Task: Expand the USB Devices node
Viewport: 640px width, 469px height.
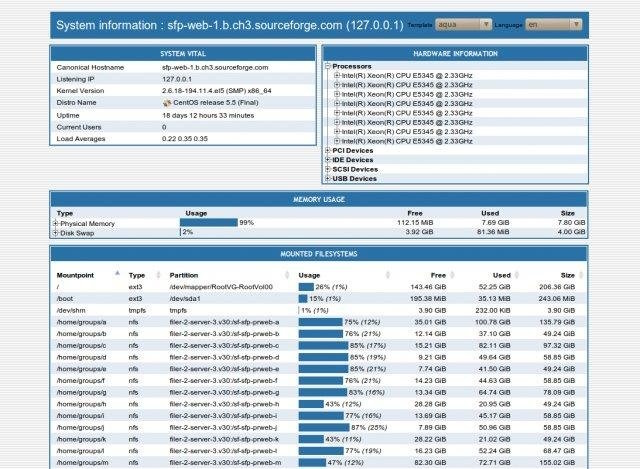Action: tap(328, 179)
